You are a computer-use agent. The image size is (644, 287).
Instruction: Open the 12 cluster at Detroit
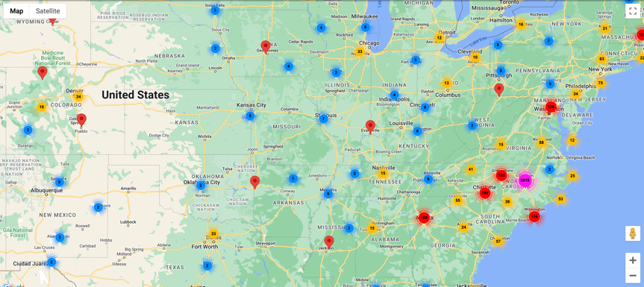tap(439, 38)
